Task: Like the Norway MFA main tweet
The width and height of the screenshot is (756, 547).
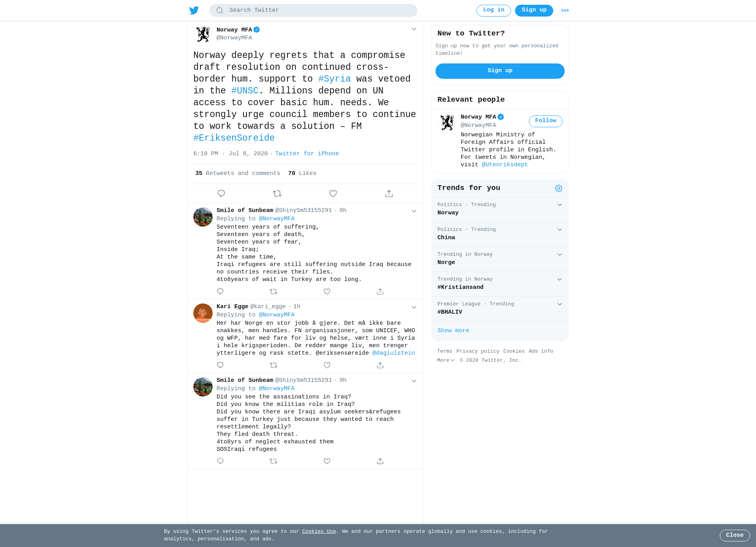Action: click(333, 193)
